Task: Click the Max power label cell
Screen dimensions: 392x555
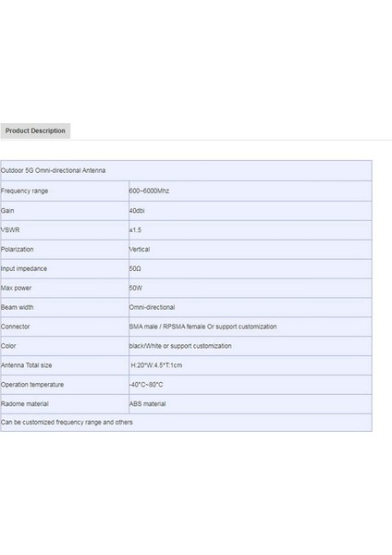Action: (x=65, y=288)
